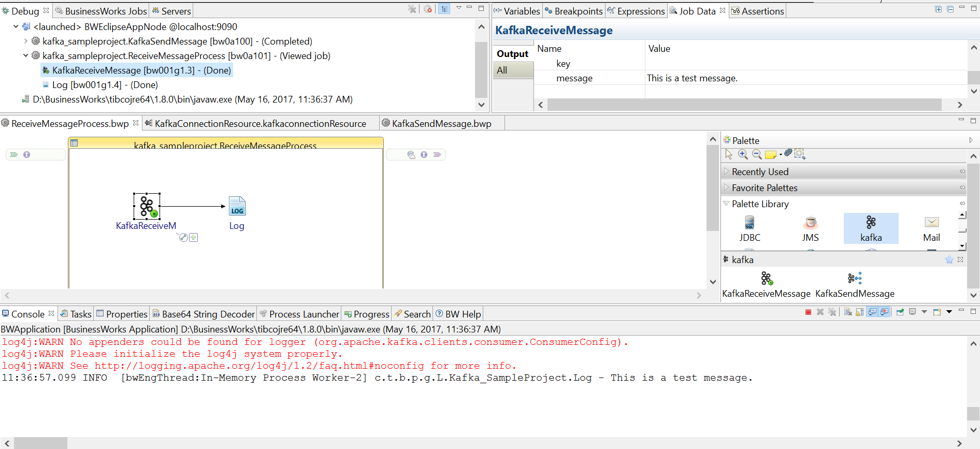
Task: Open the Debug view menu dropdown
Action: [x=459, y=8]
